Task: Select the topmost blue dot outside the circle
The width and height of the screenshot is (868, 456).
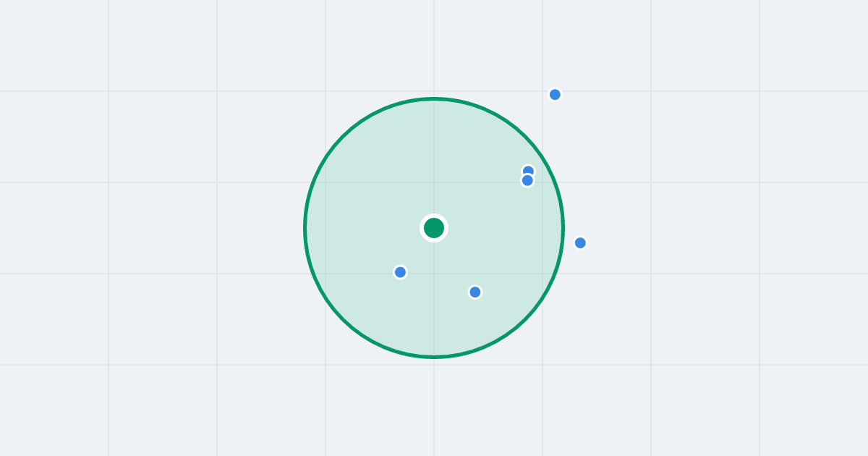Action: (555, 95)
